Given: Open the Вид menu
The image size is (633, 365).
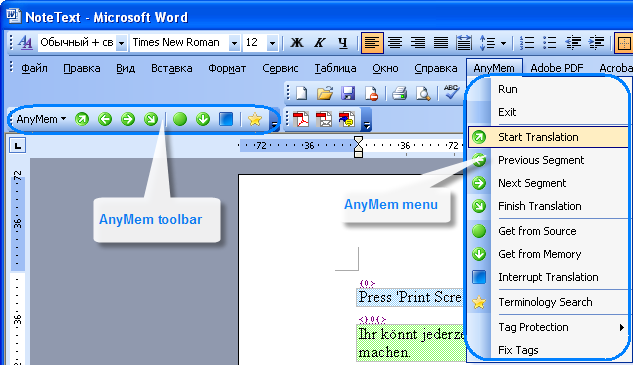Looking at the screenshot, I should click(126, 68).
